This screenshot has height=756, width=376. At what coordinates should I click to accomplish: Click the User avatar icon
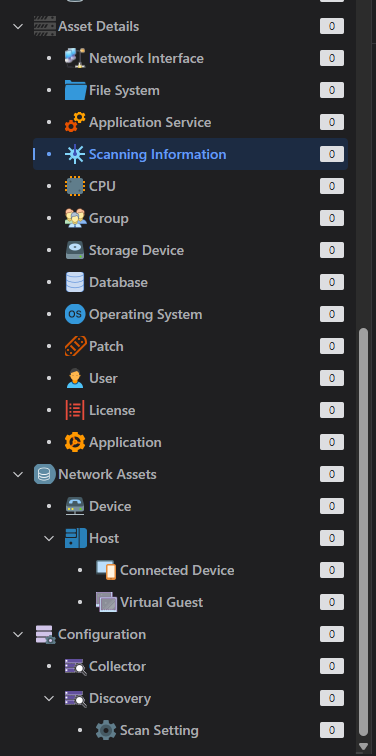point(75,378)
